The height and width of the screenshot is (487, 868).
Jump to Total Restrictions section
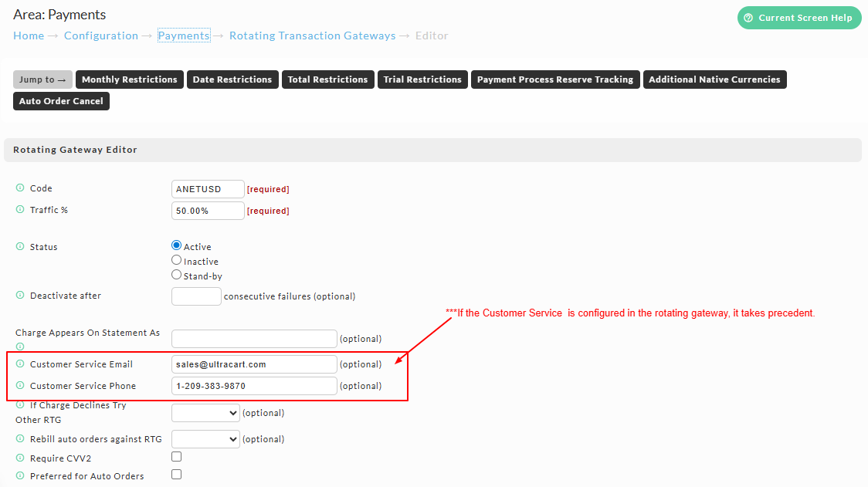pos(327,79)
